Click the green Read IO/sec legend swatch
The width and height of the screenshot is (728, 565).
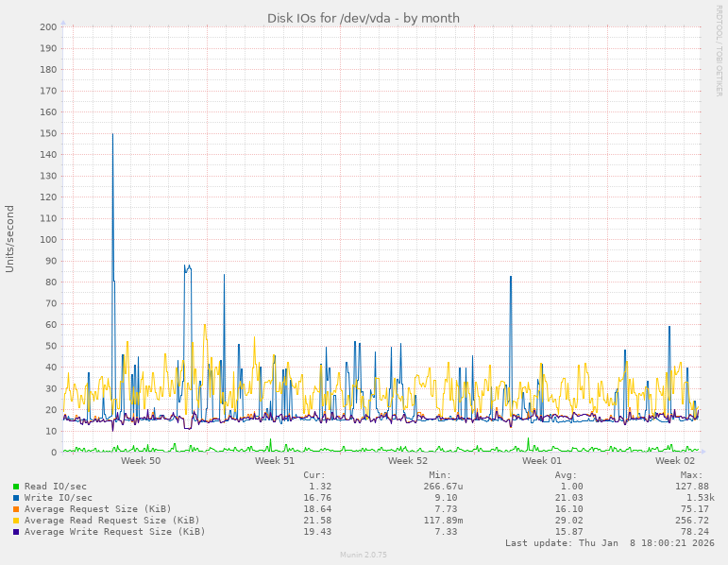click(16, 487)
